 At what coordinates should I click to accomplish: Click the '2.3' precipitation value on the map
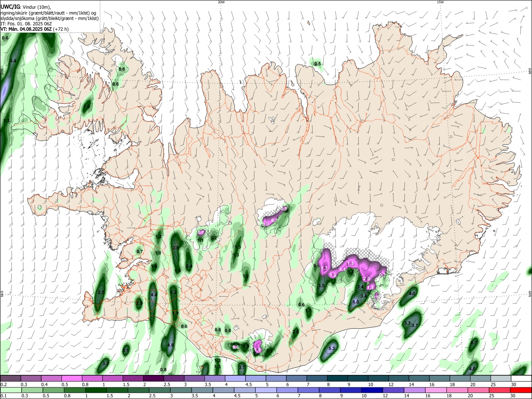(x=139, y=303)
